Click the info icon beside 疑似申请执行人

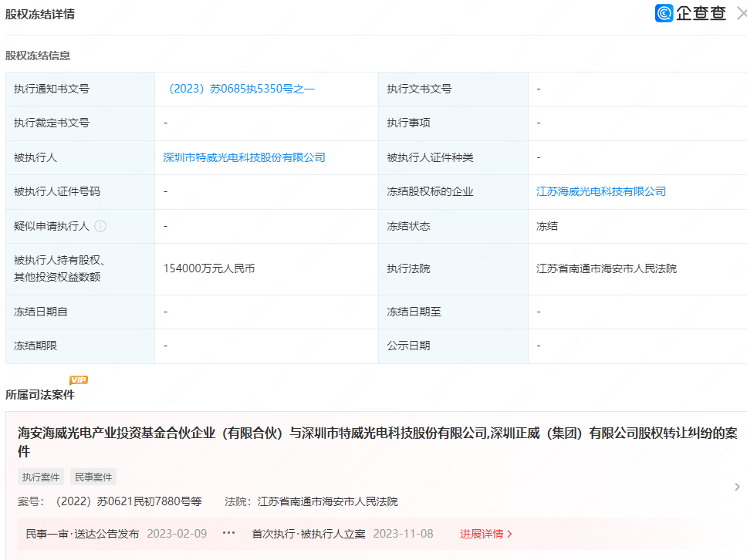(x=100, y=226)
